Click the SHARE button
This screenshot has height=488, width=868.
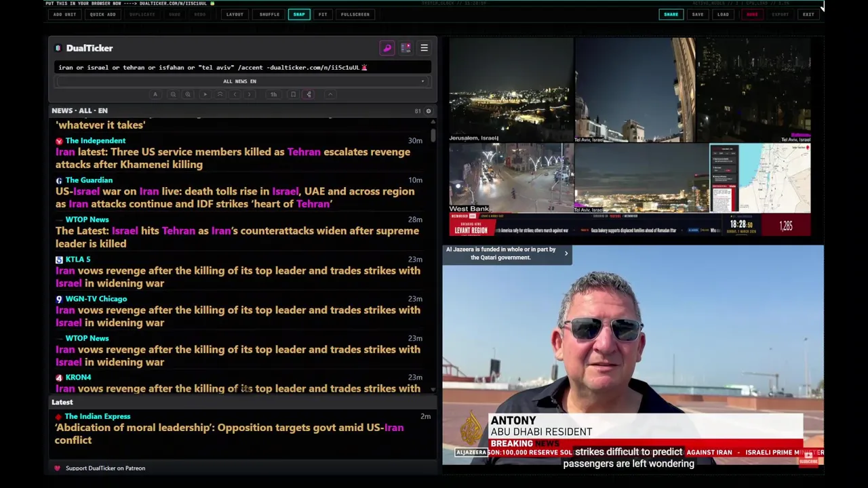click(671, 14)
